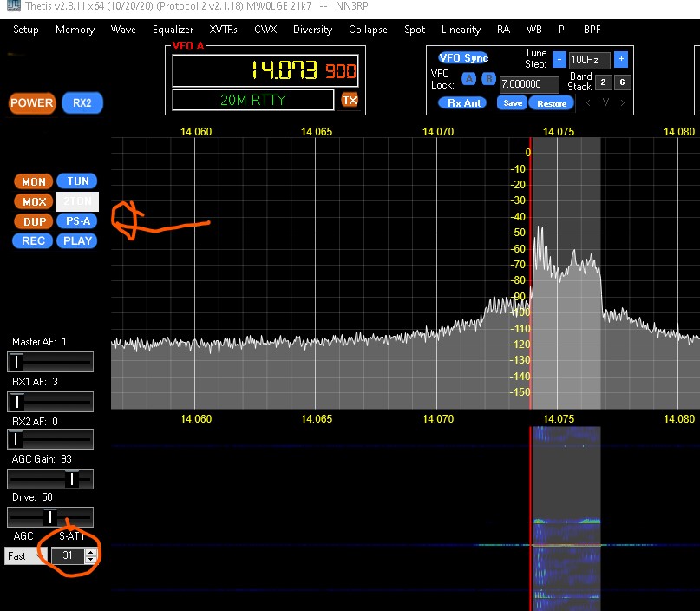Increase tune step with plus button
Image resolution: width=700 pixels, height=611 pixels.
pyautogui.click(x=621, y=59)
